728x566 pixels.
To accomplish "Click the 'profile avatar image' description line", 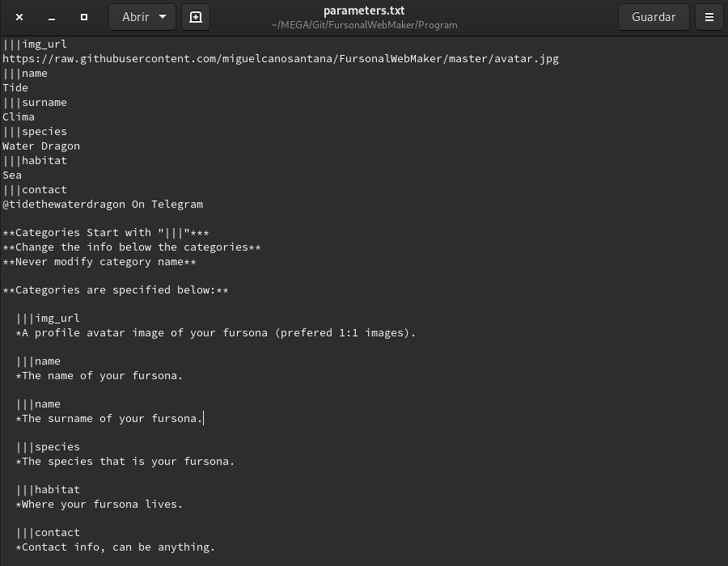I will click(x=216, y=333).
